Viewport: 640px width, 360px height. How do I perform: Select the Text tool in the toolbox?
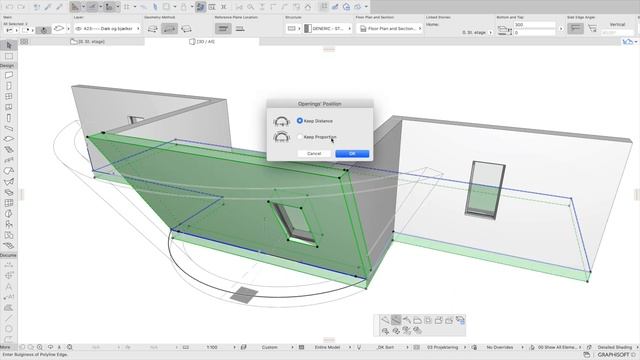tap(9, 286)
